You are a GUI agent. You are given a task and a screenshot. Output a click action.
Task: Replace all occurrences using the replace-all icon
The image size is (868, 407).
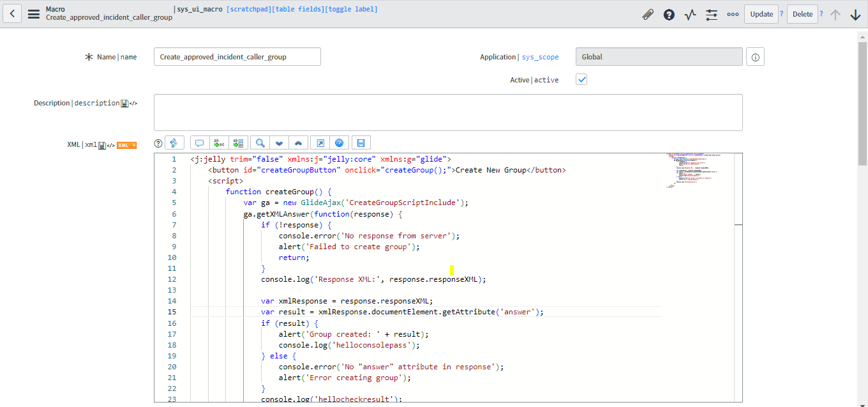[x=238, y=142]
